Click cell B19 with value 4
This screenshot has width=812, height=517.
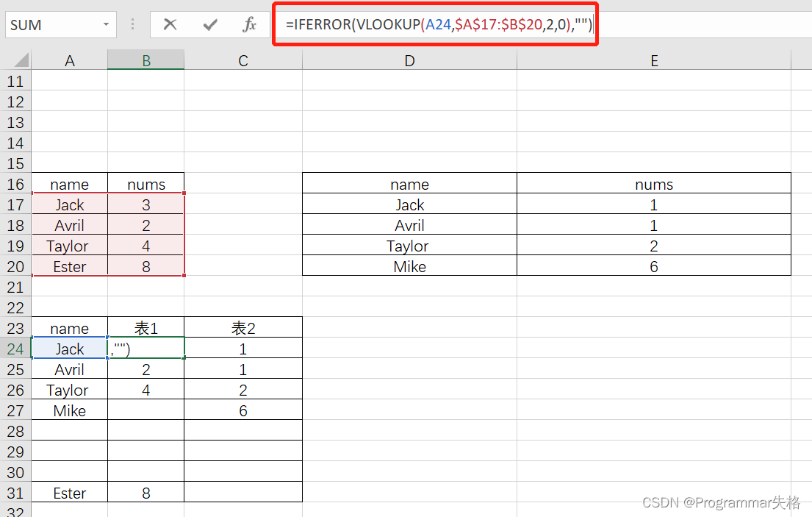(x=146, y=246)
